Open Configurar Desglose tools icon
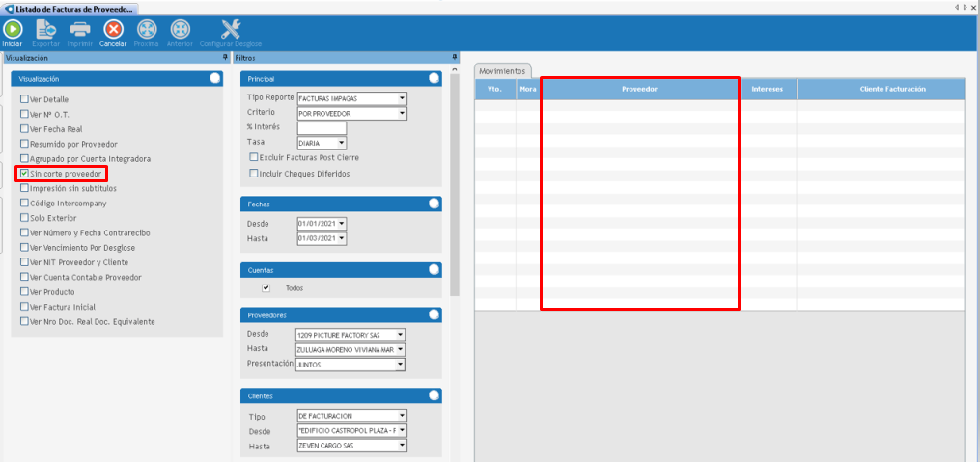The width and height of the screenshot is (980, 462). [x=231, y=30]
